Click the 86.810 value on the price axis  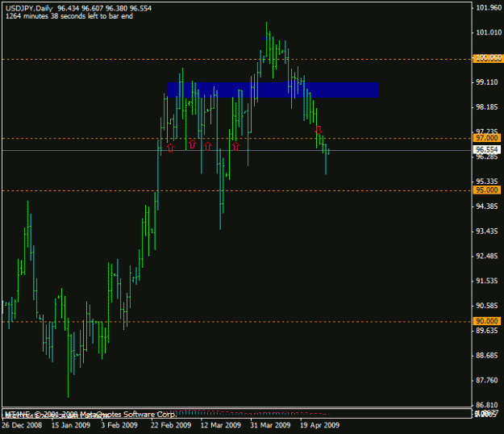point(486,405)
